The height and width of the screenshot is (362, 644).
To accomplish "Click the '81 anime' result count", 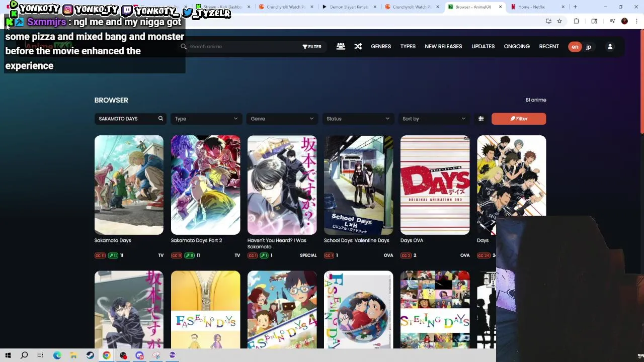I will coord(536,100).
